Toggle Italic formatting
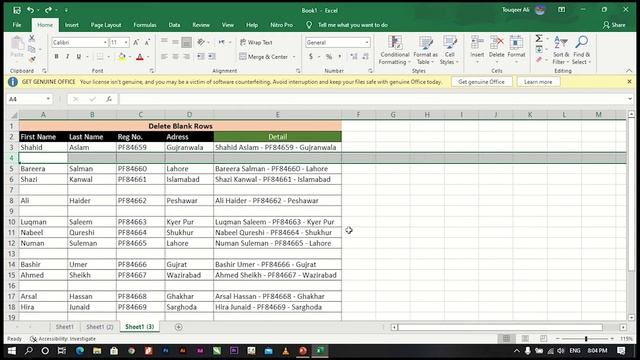This screenshot has width=640, height=360. pos(67,57)
